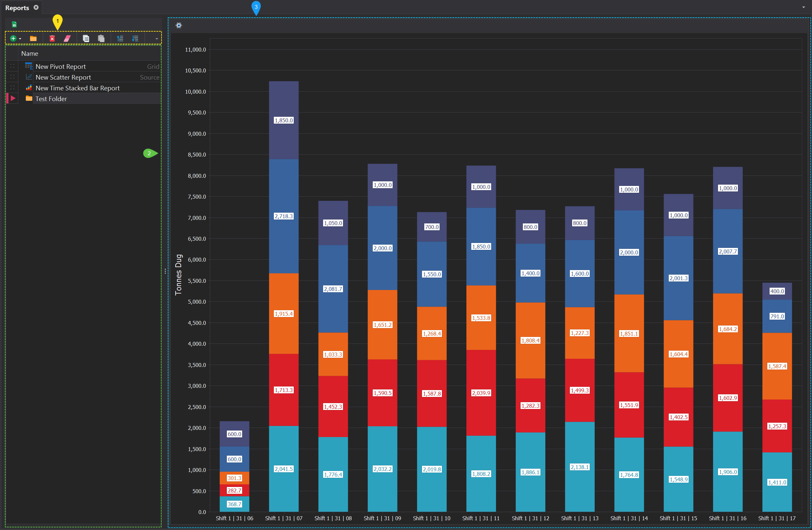The height and width of the screenshot is (530, 812).
Task: Select the New Pivot Report item
Action: point(61,67)
